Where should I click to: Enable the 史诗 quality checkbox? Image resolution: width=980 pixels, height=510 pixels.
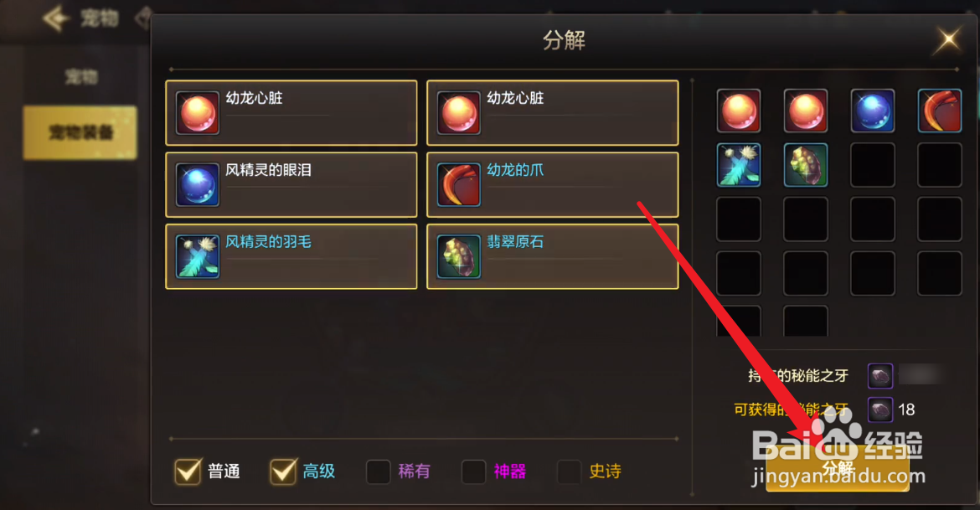[x=569, y=471]
